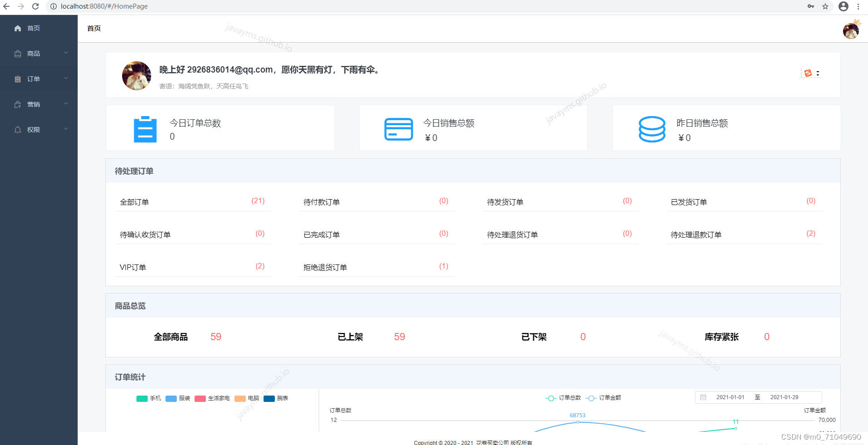
Task: Click the 今日销售总额 bank card icon
Action: point(398,128)
